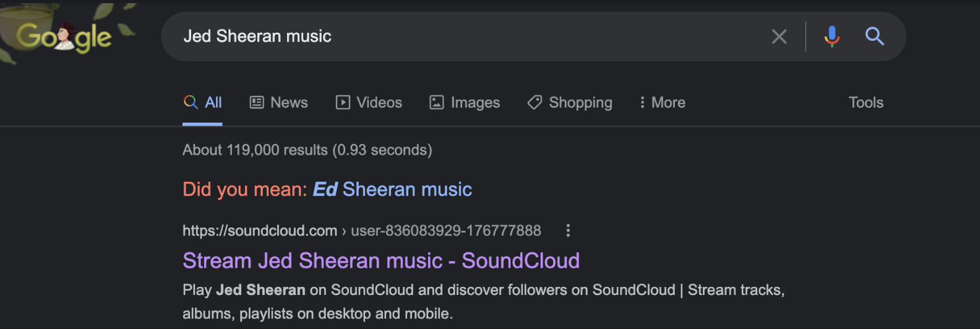Go to the Images tab
The image size is (980, 329).
tap(475, 103)
